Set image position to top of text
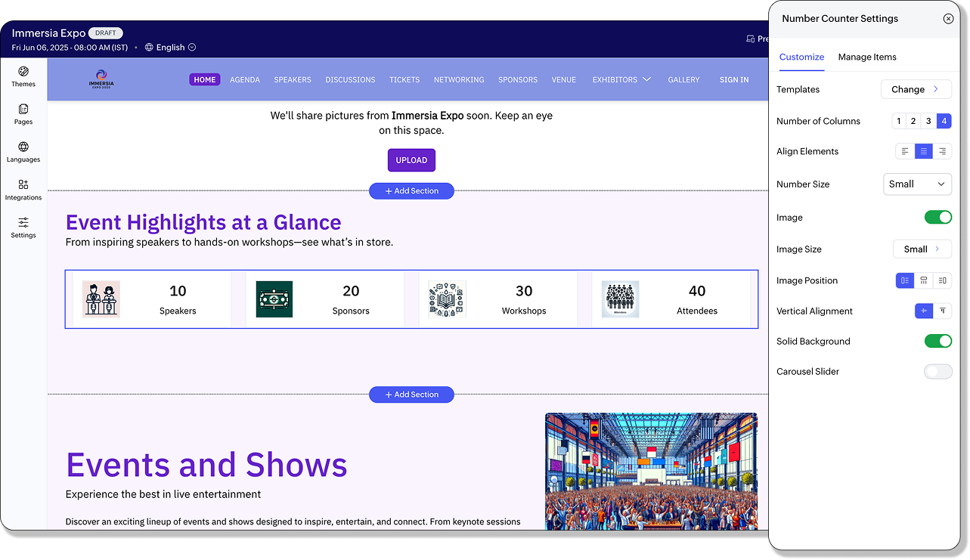This screenshot has width=970, height=560. pyautogui.click(x=924, y=280)
